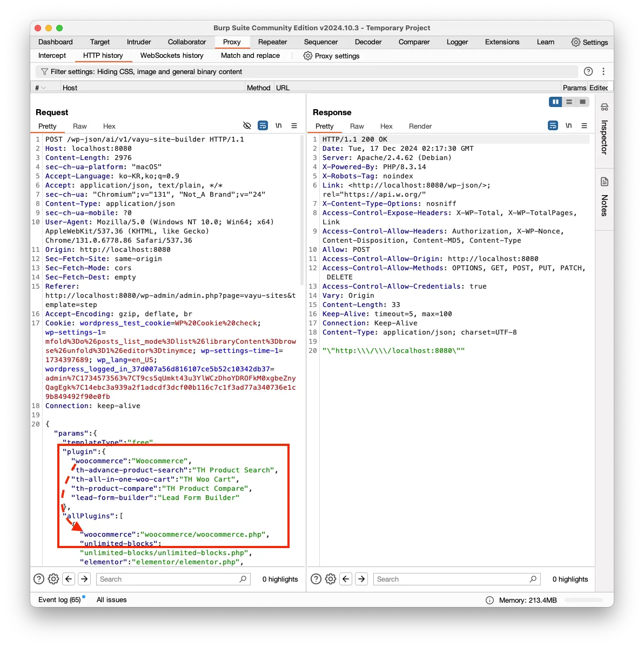Image resolution: width=644 pixels, height=647 pixels.
Task: Go to previous match in Response search
Action: coord(346,579)
